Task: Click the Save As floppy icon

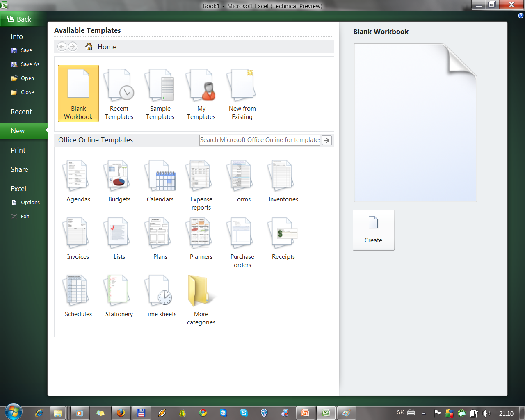Action: [x=14, y=64]
